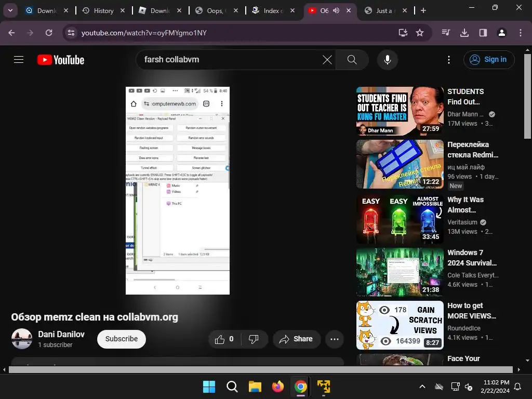Image resolution: width=532 pixels, height=399 pixels.
Task: Open Why It Was Almost Impossible thumbnail
Action: click(400, 219)
